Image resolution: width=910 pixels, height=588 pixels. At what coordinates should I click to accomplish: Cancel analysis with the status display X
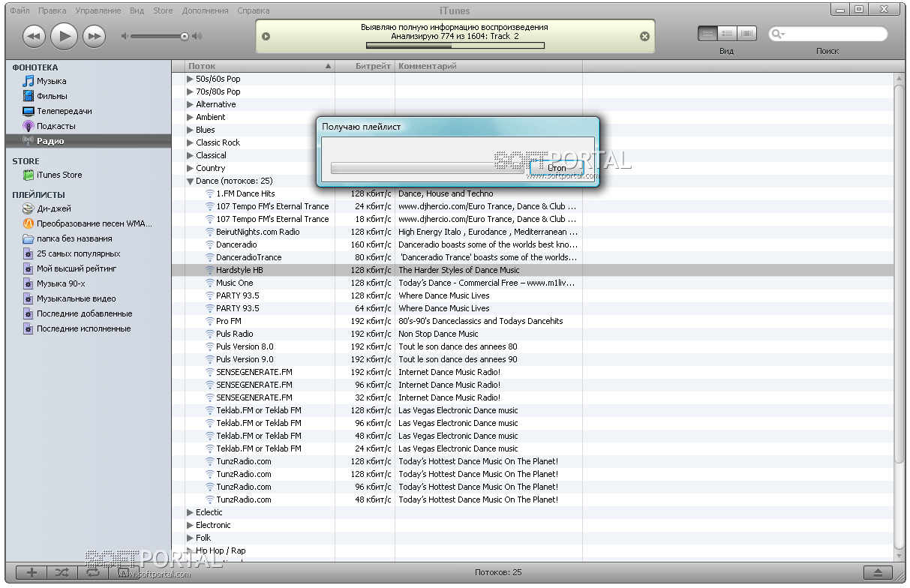click(x=644, y=36)
